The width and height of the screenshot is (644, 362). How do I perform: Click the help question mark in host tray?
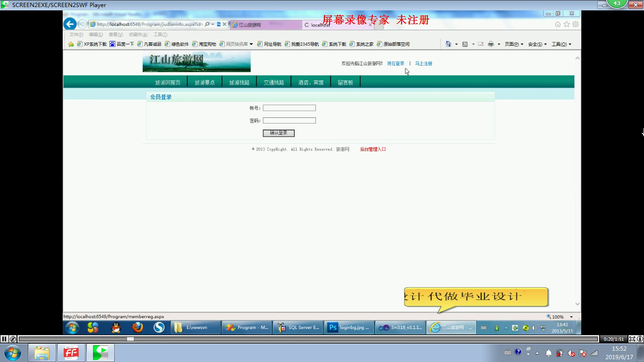coord(518,352)
